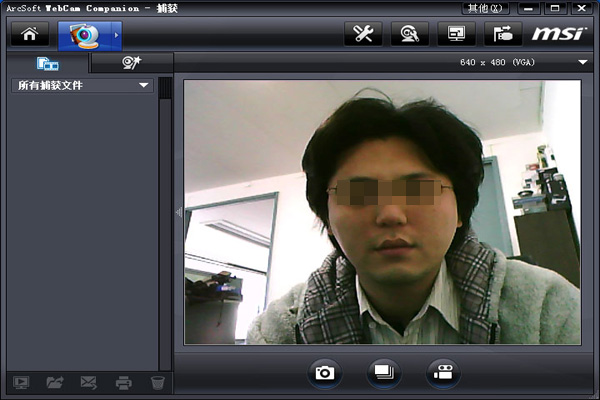Open the 所有捕获文件 dropdown
This screenshot has height=400, width=600.
(x=82, y=85)
